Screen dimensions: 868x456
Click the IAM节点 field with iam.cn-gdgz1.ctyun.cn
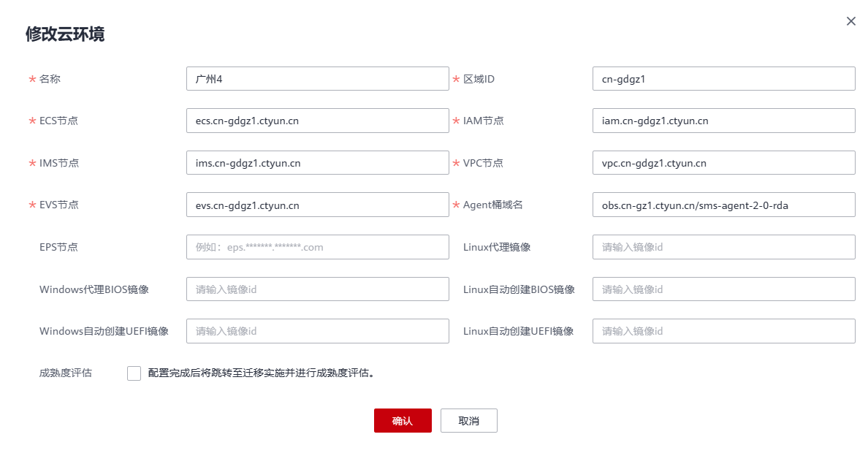tap(723, 120)
